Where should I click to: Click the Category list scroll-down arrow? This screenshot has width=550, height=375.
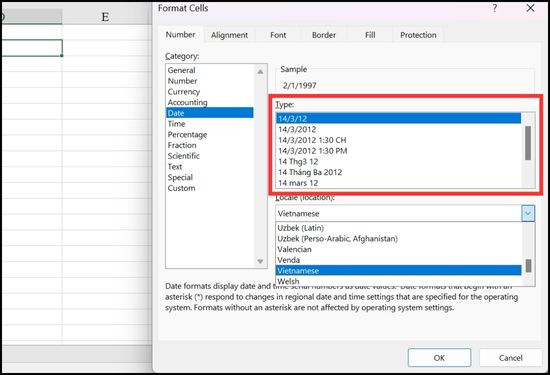pos(260,261)
